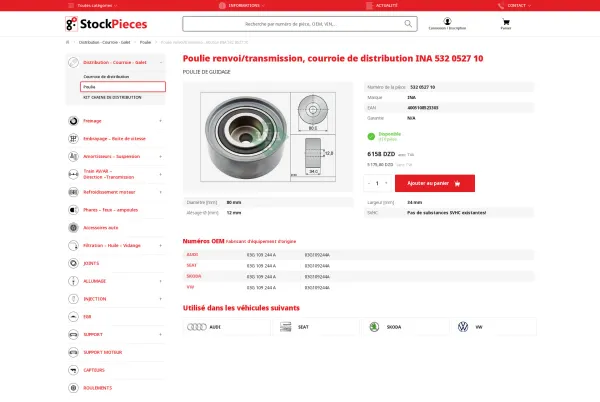The width and height of the screenshot is (600, 402).
Task: Expand the Freinage category arrow
Action: (x=161, y=121)
